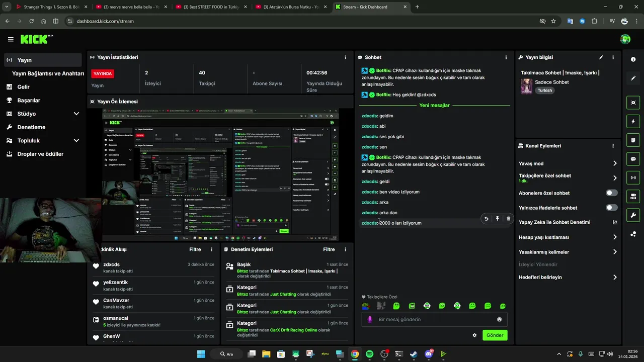This screenshot has width=644, height=362.
Task: Click the Sadece Sohbet category thumbnail
Action: point(526,86)
